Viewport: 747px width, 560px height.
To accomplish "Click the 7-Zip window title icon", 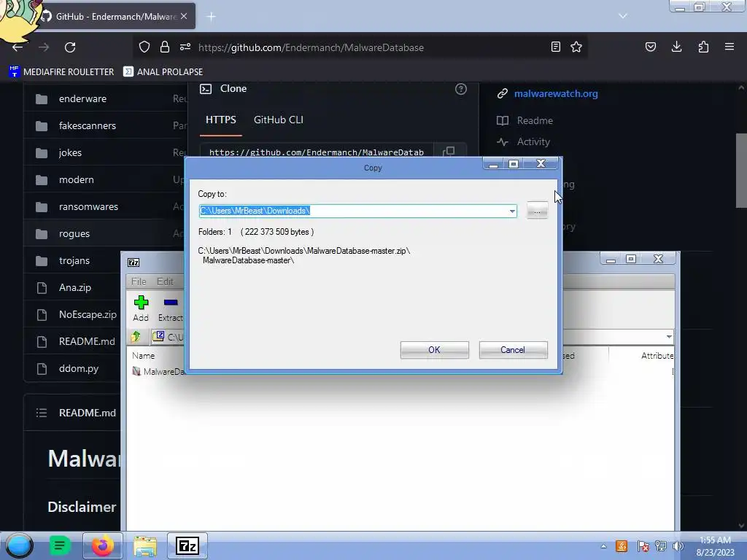I will click(x=134, y=262).
